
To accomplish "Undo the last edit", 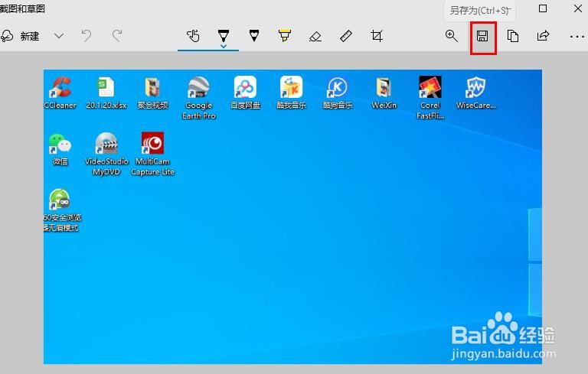I will pyautogui.click(x=87, y=36).
